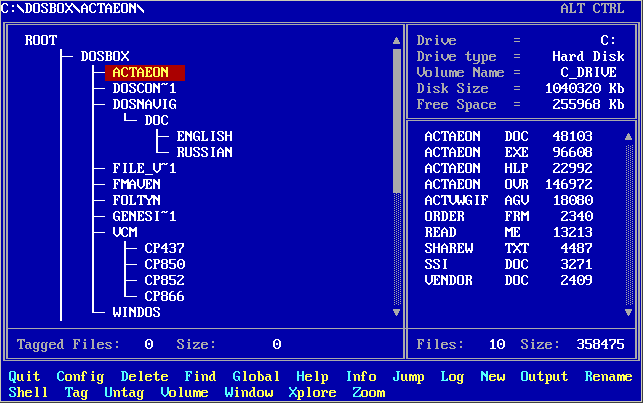Screen dimensions: 643x403
Task: Select file ACTAEON HLP
Action: (508, 168)
